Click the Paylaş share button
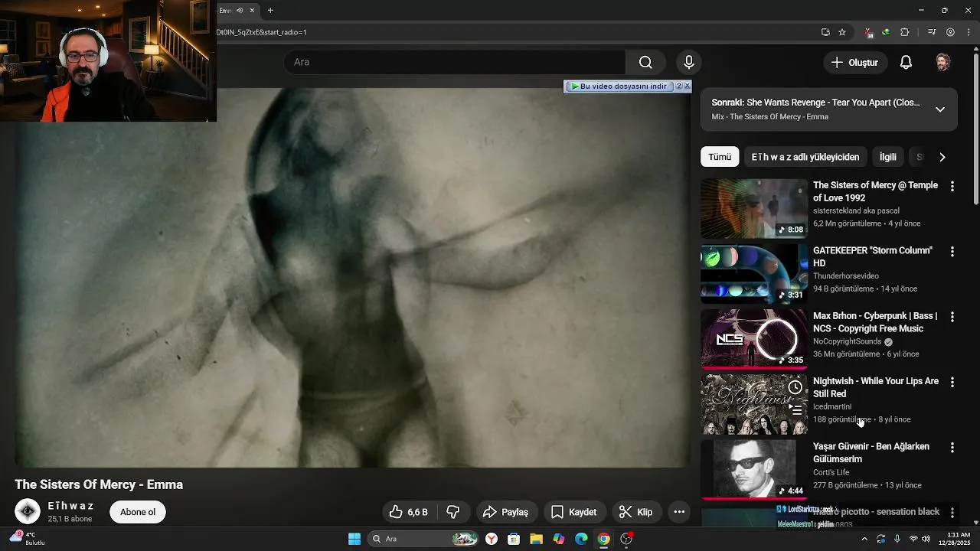The width and height of the screenshot is (980, 551). click(x=507, y=512)
